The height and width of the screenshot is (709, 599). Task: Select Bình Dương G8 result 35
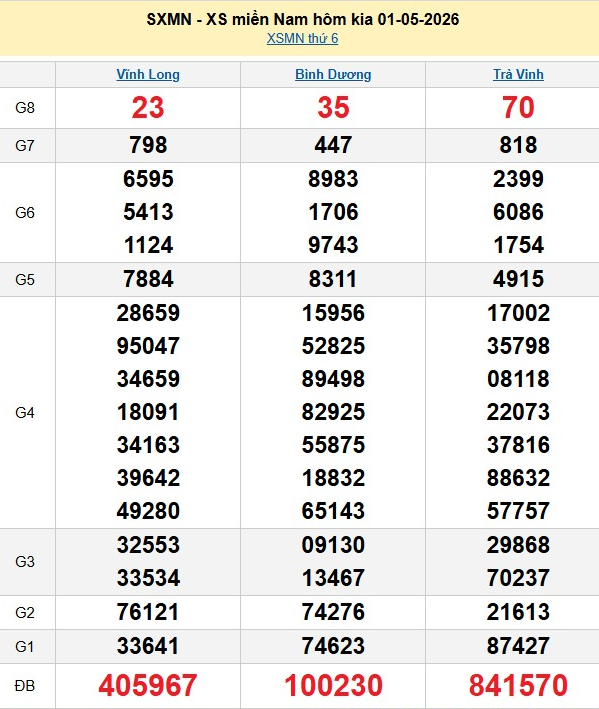(x=333, y=108)
